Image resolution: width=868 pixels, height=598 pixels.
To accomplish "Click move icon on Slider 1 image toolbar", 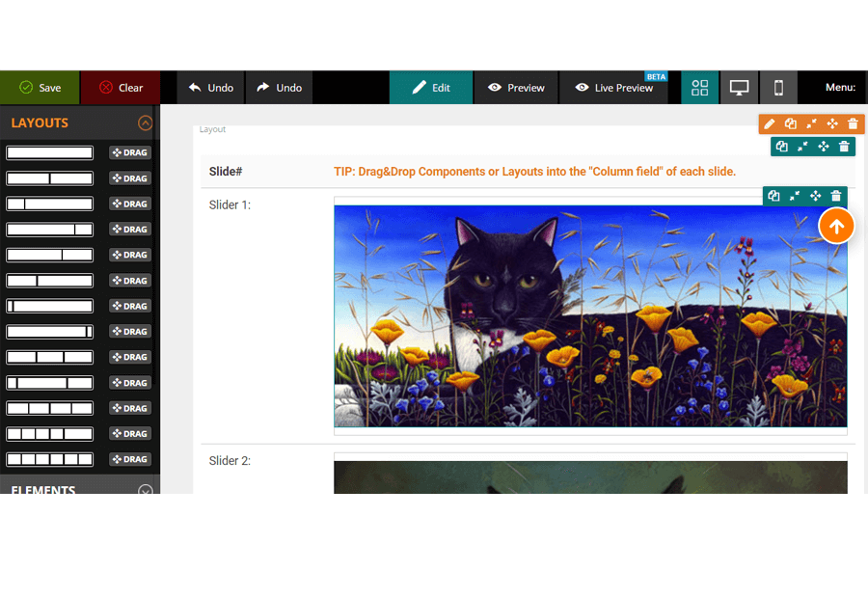I will click(815, 196).
